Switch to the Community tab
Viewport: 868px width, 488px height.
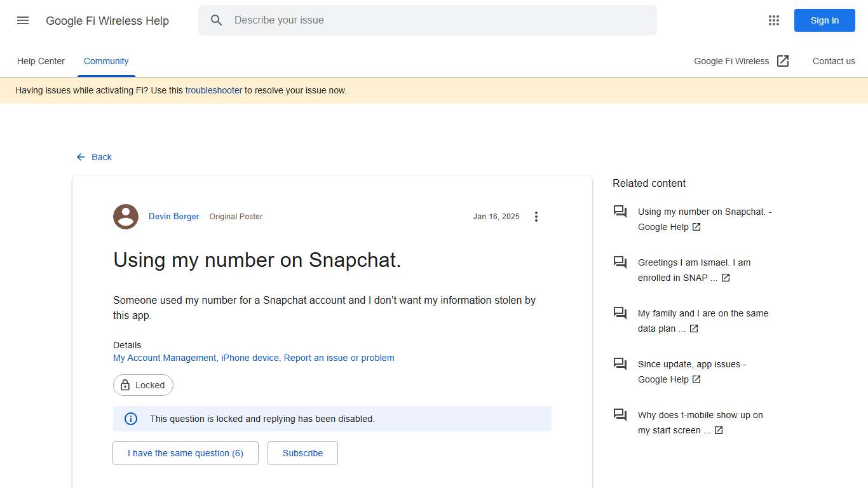pyautogui.click(x=105, y=61)
